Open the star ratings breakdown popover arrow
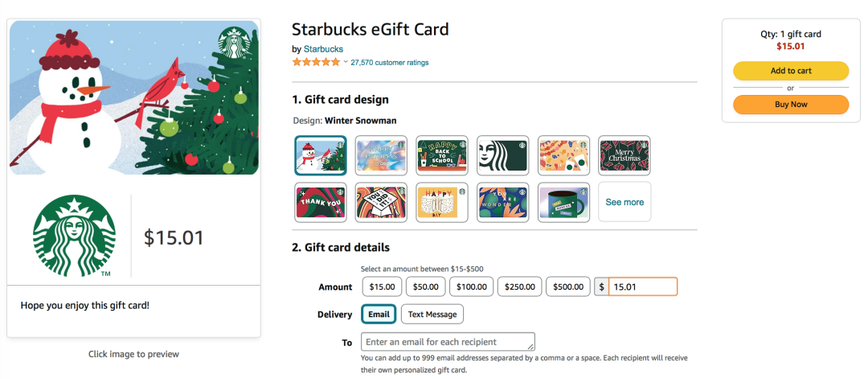 point(346,62)
